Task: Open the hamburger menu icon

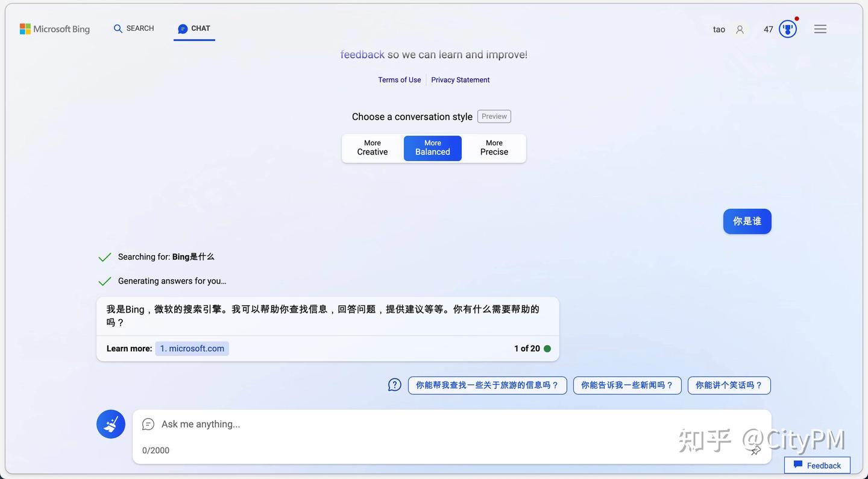Action: click(820, 28)
